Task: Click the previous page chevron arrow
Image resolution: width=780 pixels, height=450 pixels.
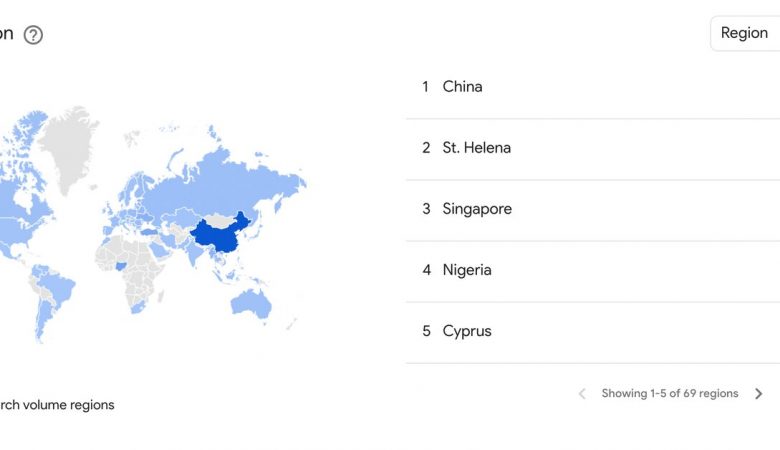Action: click(x=582, y=394)
